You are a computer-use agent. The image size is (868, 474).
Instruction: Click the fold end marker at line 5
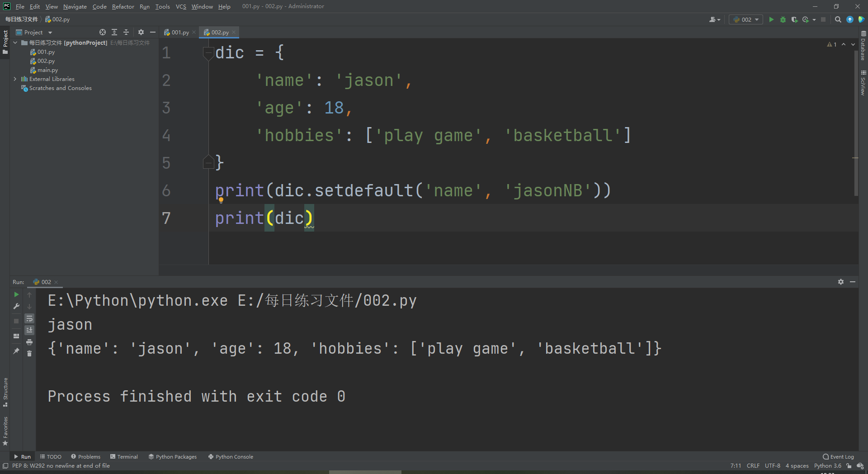[x=208, y=162]
